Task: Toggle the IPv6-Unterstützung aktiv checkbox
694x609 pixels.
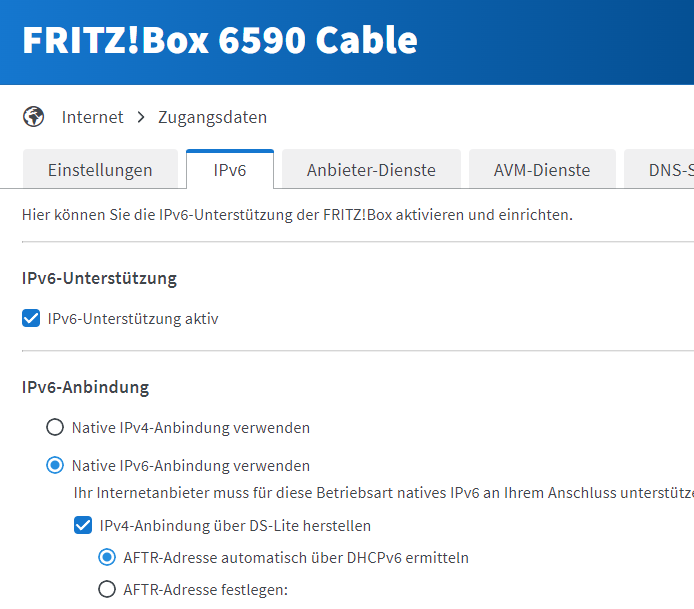Action: coord(31,319)
